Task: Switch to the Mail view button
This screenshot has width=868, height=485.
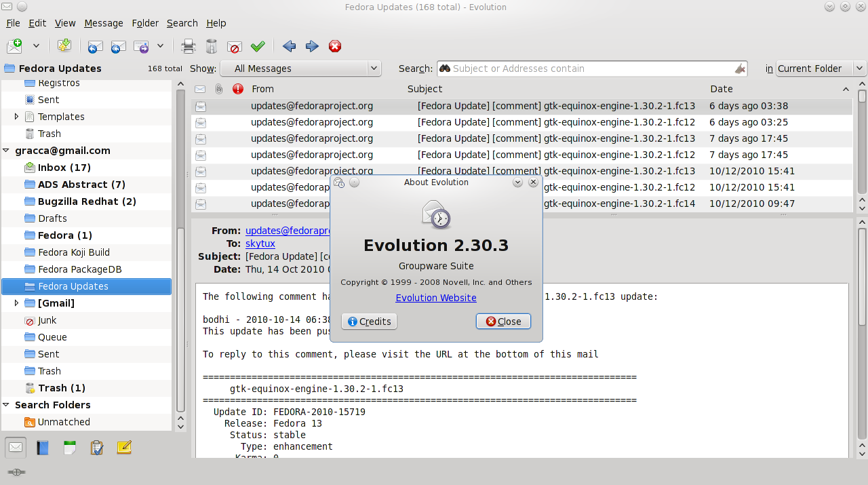Action: point(16,447)
